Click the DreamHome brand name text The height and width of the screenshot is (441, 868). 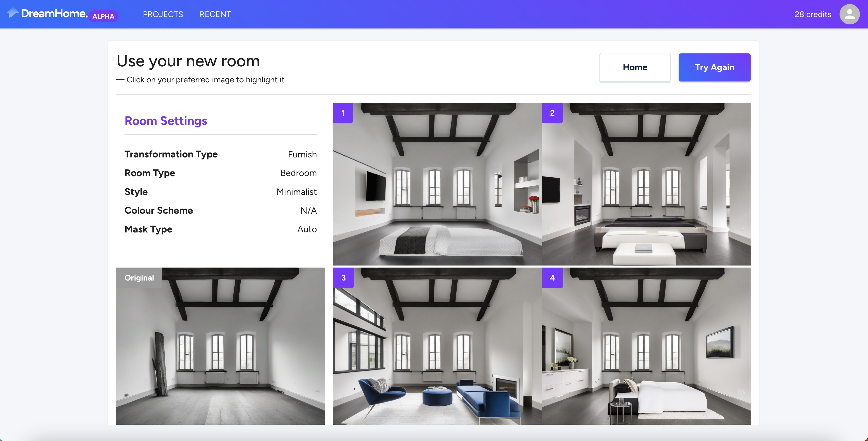point(54,13)
